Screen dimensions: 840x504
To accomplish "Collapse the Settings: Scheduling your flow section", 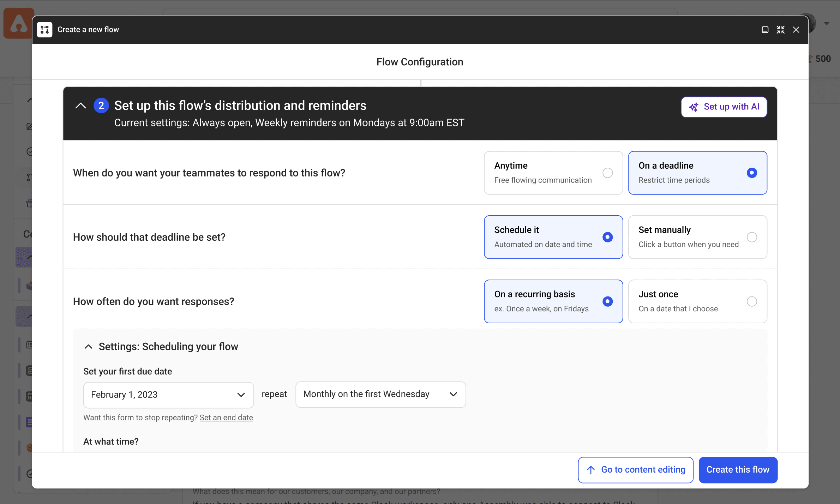I will pos(89,347).
